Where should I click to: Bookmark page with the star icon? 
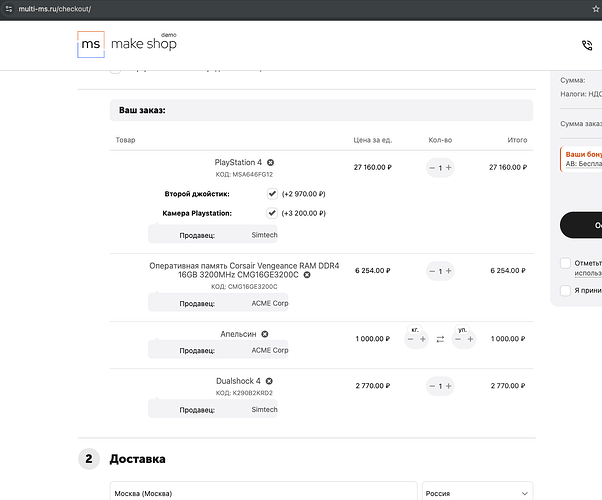pos(595,9)
